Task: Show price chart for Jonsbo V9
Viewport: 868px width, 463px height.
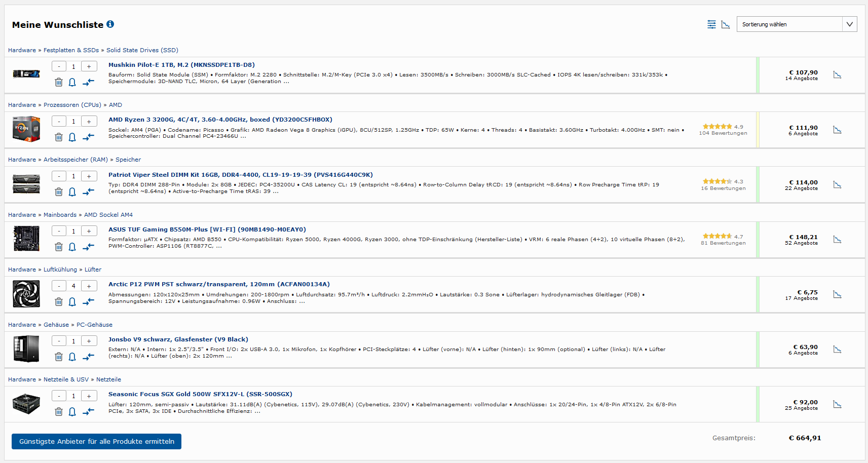Action: click(x=837, y=350)
